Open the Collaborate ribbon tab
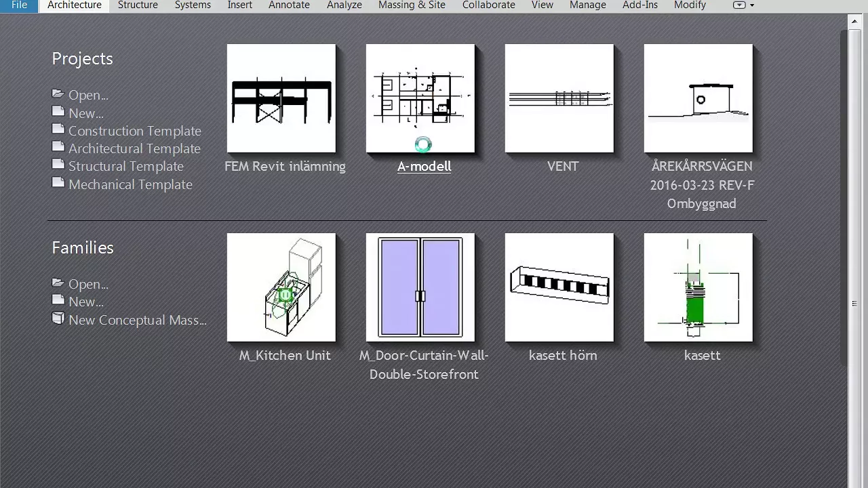The image size is (868, 488). [488, 5]
